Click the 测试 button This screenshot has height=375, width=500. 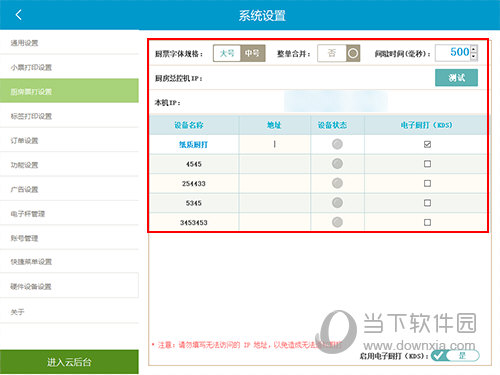click(456, 78)
